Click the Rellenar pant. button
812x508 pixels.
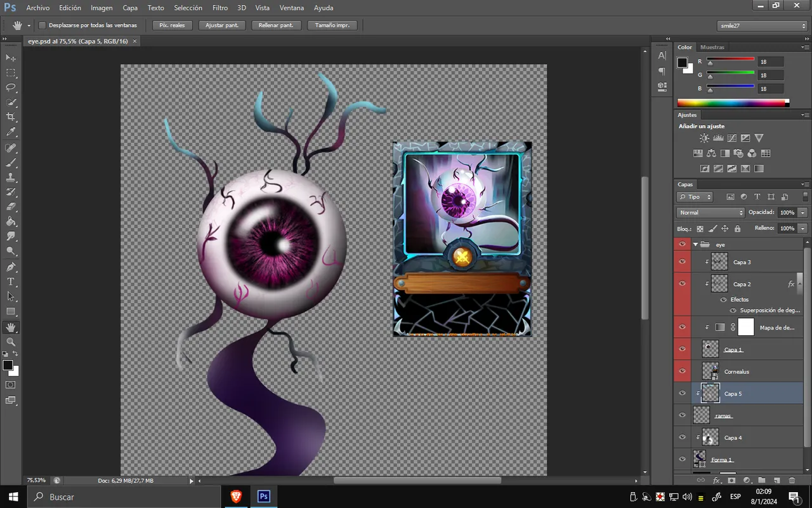point(276,25)
